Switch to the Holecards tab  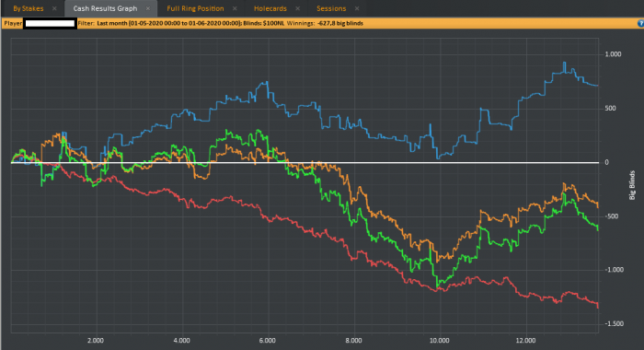click(x=270, y=8)
